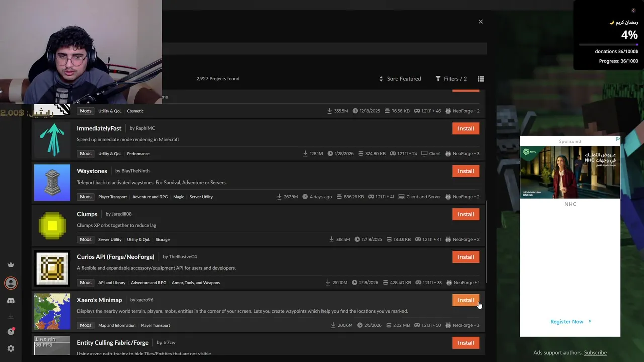Image resolution: width=644 pixels, height=362 pixels.
Task: Open the Sort: Featured dropdown
Action: [x=400, y=79]
